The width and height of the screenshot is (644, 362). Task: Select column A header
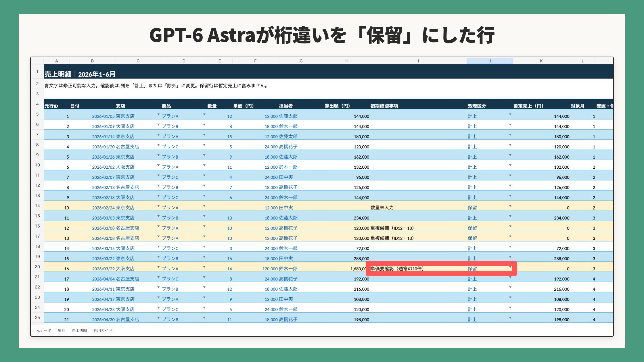coord(57,61)
